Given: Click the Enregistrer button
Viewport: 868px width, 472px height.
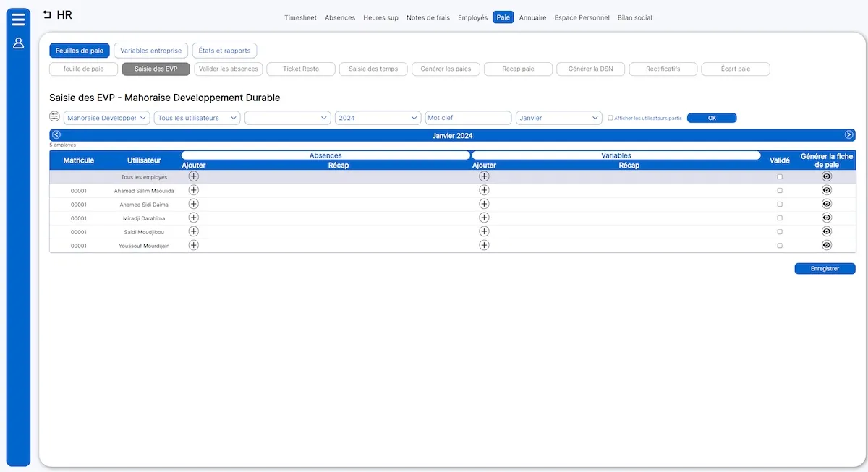Looking at the screenshot, I should [x=825, y=268].
